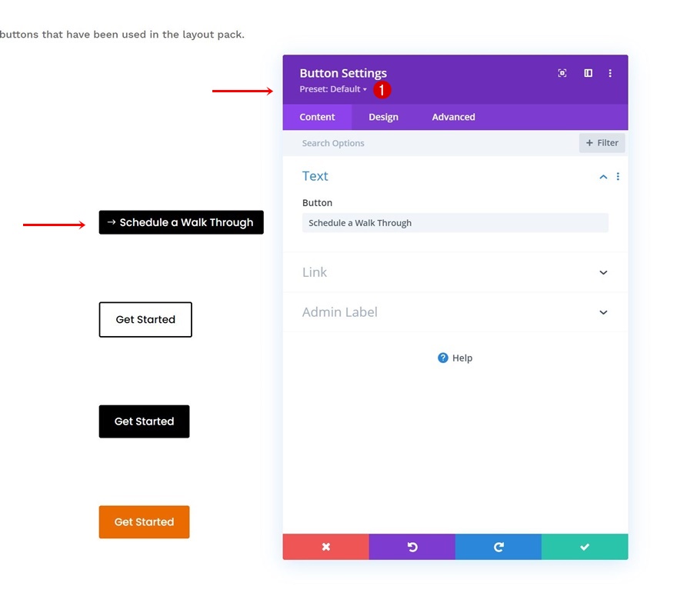The width and height of the screenshot is (677, 616).
Task: Open the Button Settings three-dot menu
Action: [x=610, y=73]
